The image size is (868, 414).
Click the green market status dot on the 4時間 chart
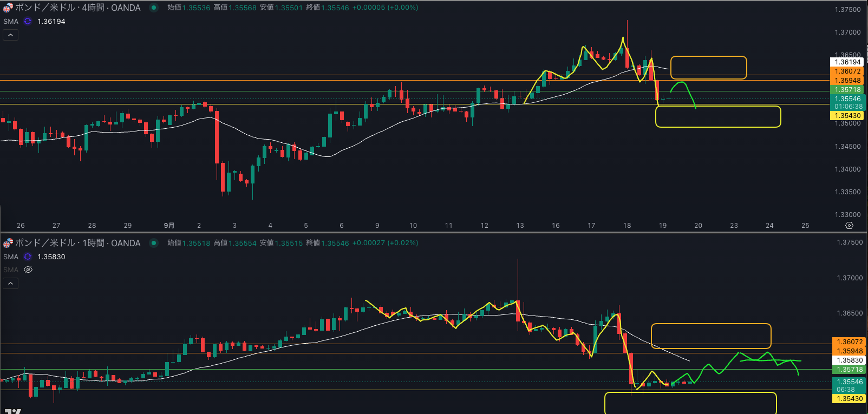[154, 8]
